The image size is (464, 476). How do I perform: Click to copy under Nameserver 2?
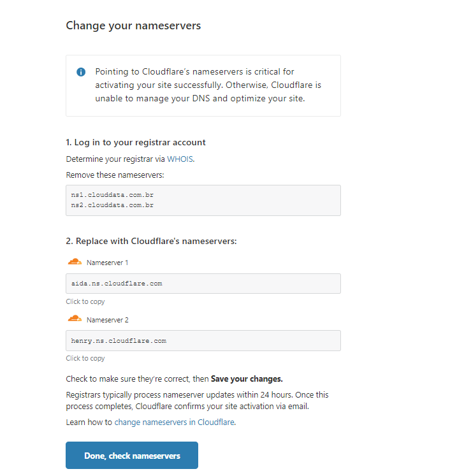[x=85, y=358]
